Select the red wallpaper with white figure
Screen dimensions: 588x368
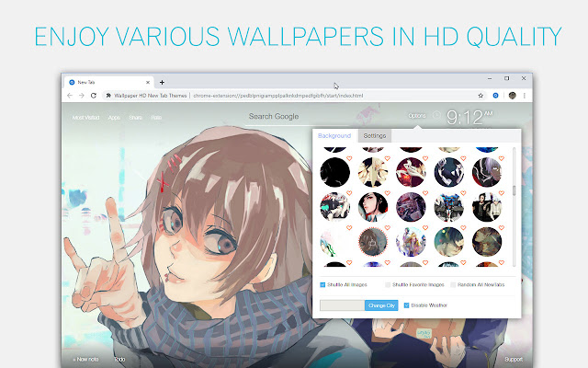click(411, 172)
